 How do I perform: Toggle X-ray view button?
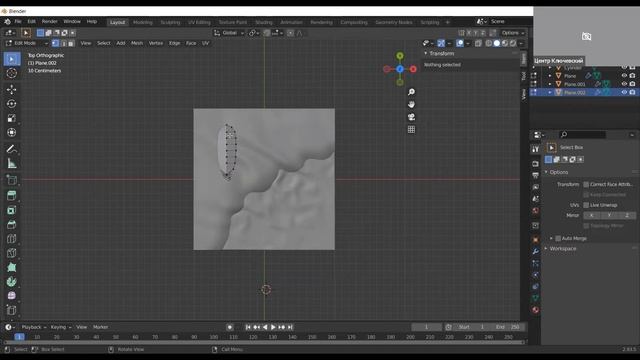(478, 43)
